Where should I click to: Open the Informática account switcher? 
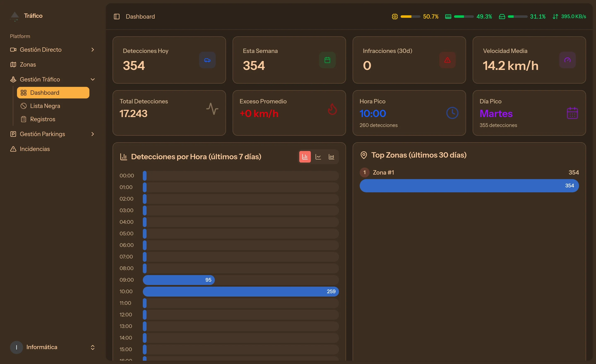click(x=53, y=347)
